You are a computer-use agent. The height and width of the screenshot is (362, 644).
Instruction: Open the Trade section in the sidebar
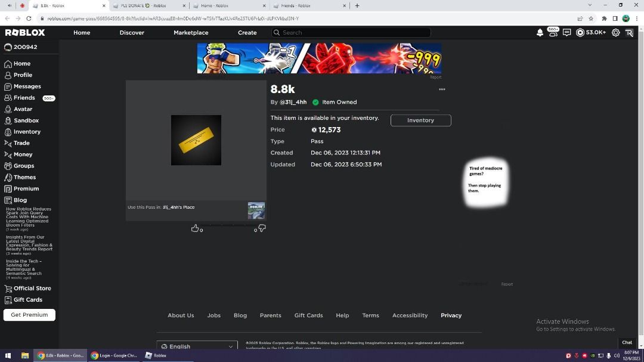(x=21, y=143)
